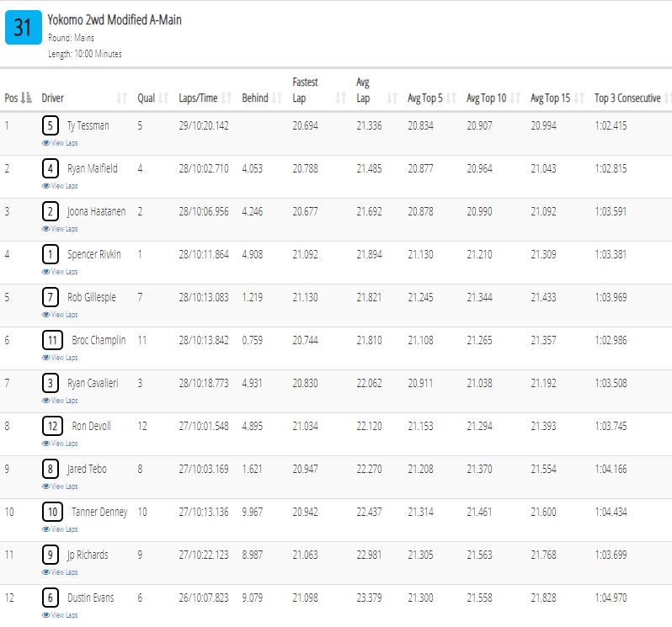Click car number 12 badge for Ron Devoll

(x=52, y=426)
